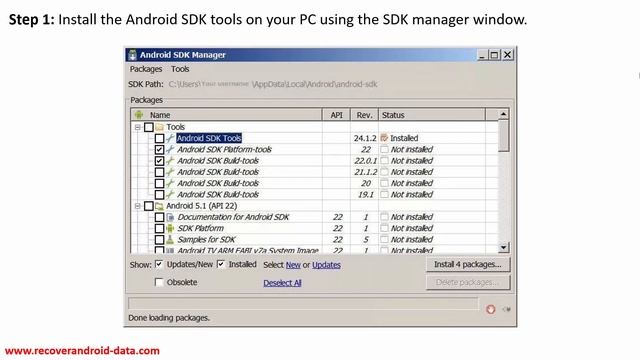The width and height of the screenshot is (640, 360).
Task: Click wrench icon of Build-tools 19.1
Action: point(170,195)
